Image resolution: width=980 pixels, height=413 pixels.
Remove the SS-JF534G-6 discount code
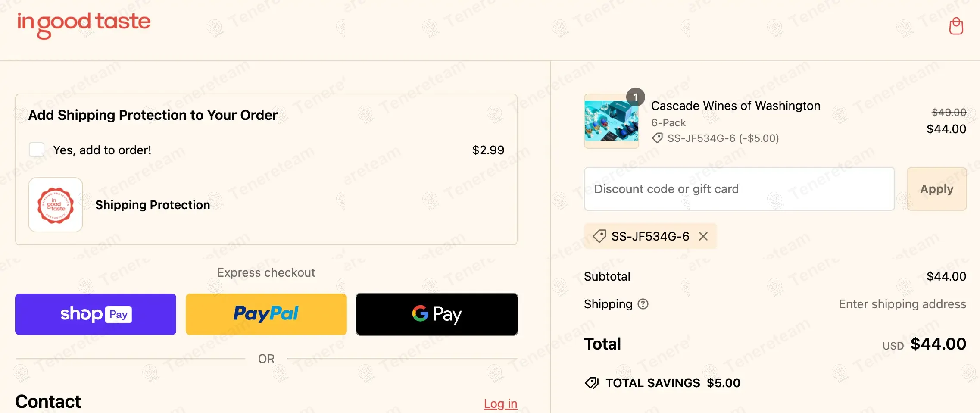tap(703, 236)
